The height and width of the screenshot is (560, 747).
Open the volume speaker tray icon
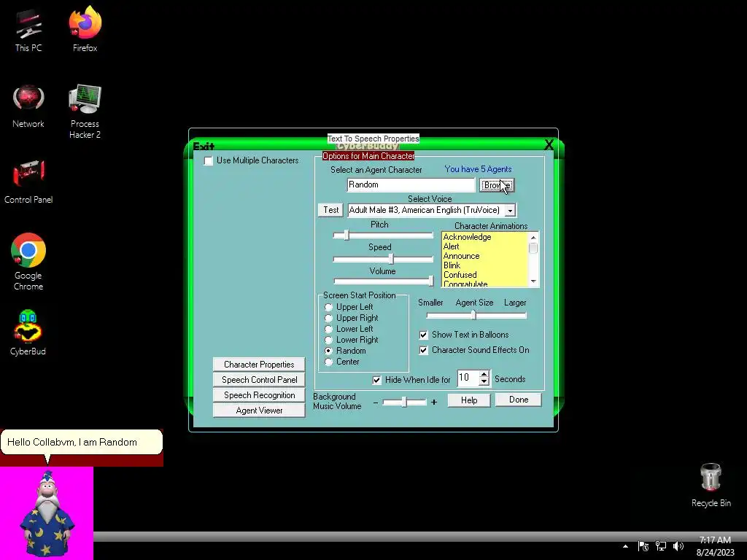(x=678, y=546)
